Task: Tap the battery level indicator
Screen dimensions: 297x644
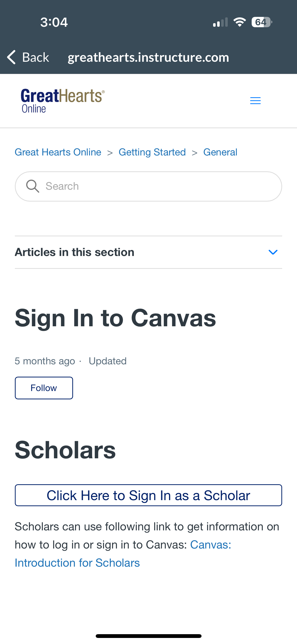Action: pos(261,22)
